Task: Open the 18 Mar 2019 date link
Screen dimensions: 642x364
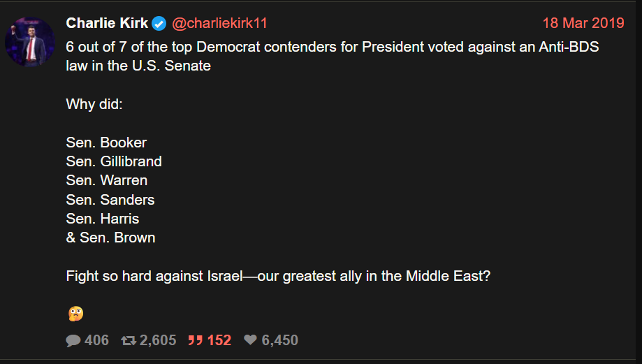Action: (583, 23)
